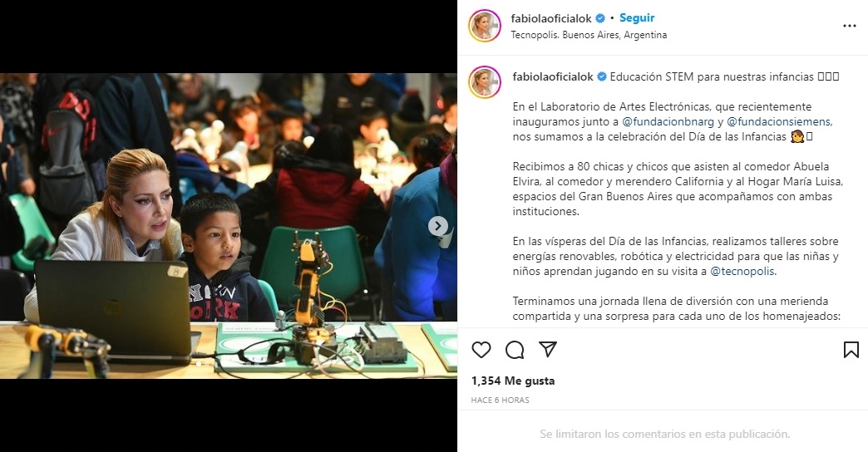
Task: Open the fabiolaoficialok username in caption
Action: pos(552,77)
